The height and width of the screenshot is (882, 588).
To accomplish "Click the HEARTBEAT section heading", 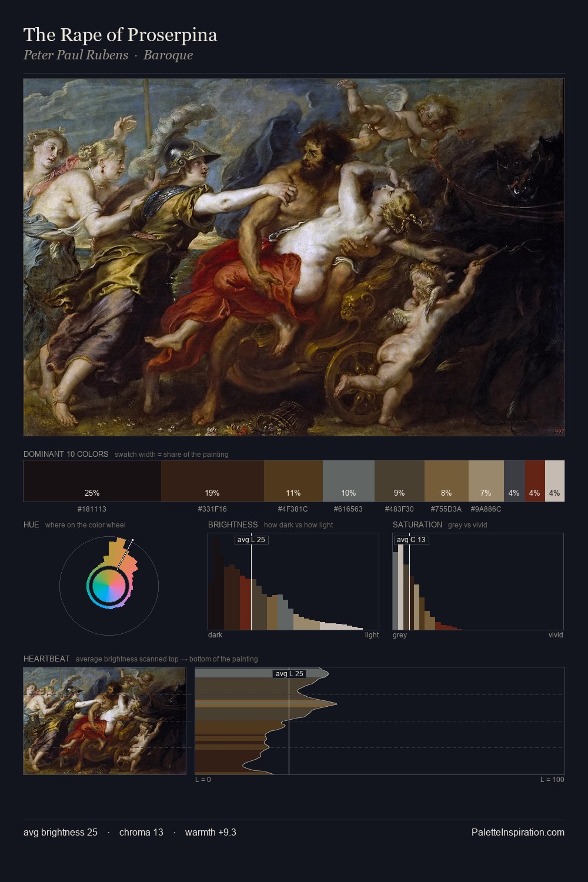I will (x=46, y=659).
